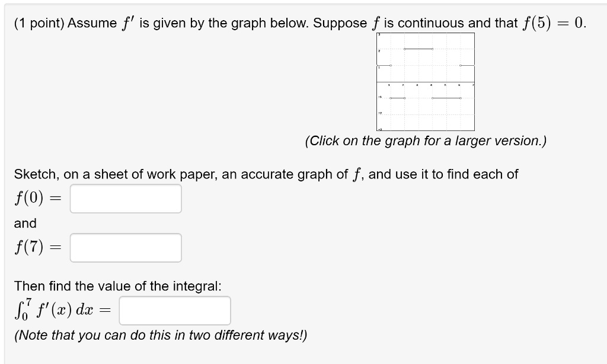Click the 'Then find the value of the integral' text
This screenshot has height=364, width=607.
coord(110,285)
